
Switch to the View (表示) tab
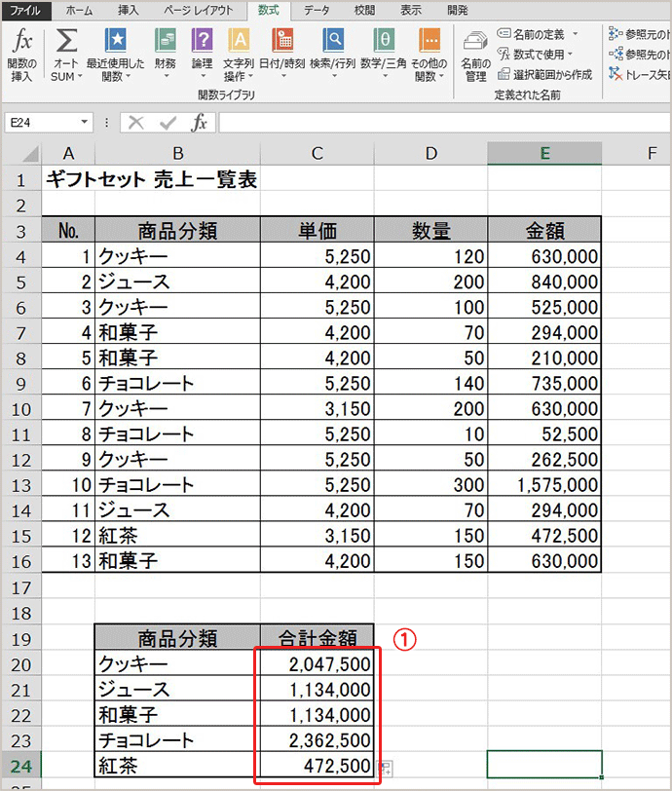click(410, 10)
